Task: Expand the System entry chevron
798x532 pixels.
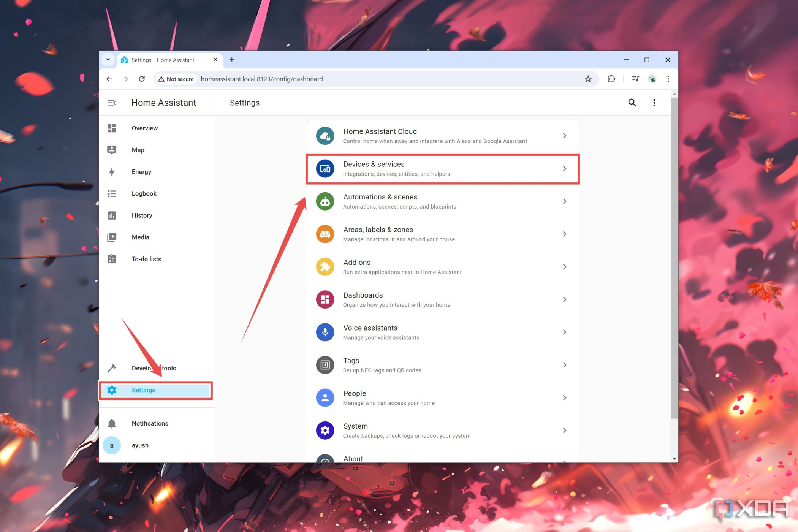Action: tap(564, 430)
